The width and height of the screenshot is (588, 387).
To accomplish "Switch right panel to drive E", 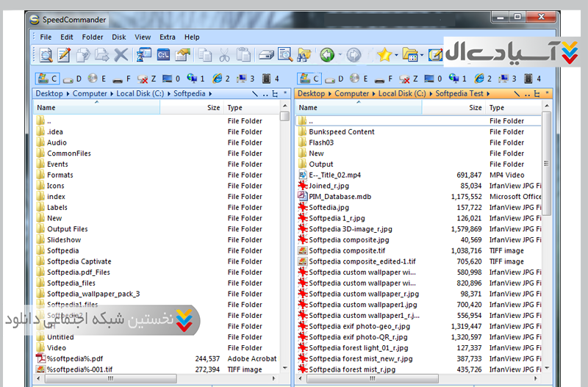I will 357,79.
